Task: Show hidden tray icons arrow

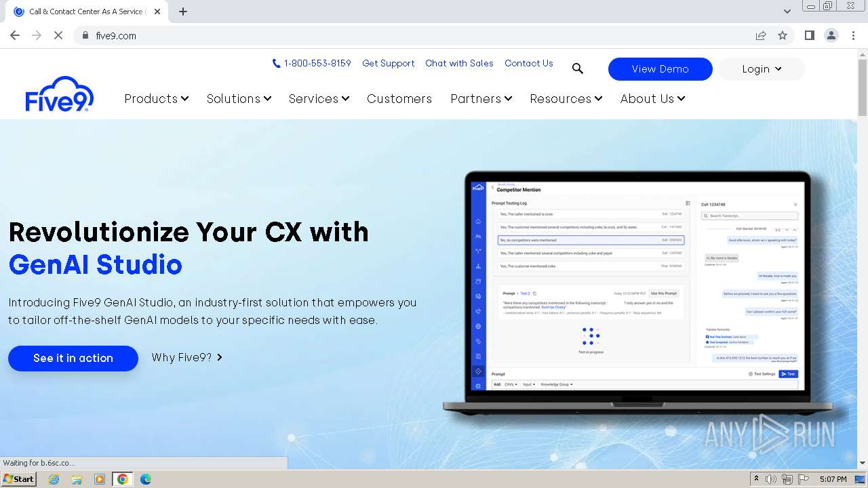Action: 757,479
